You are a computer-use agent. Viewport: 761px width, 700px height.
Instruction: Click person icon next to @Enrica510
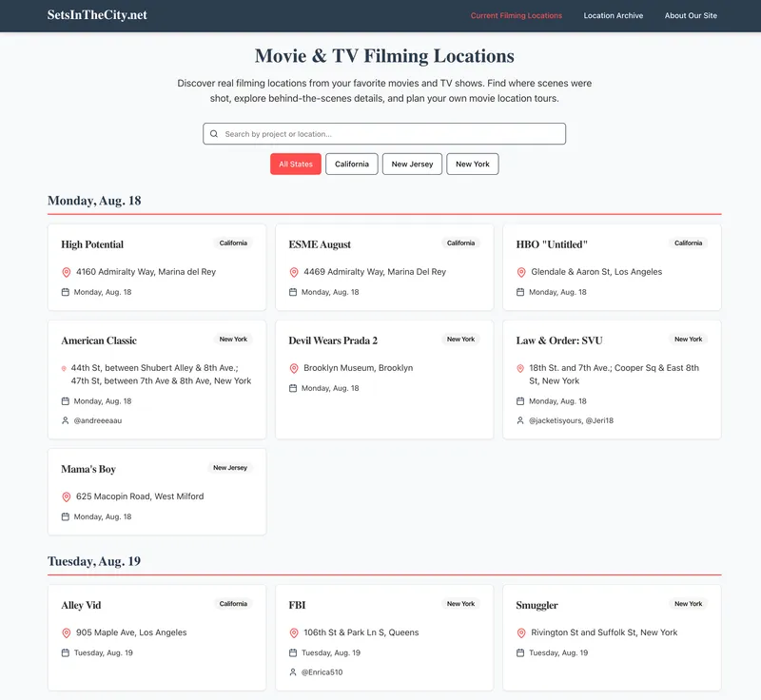[294, 672]
